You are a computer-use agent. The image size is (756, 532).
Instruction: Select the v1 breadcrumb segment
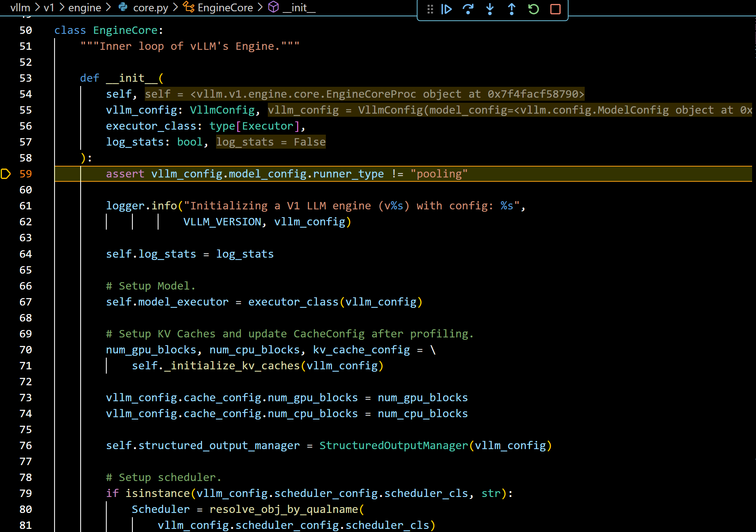[x=49, y=7]
